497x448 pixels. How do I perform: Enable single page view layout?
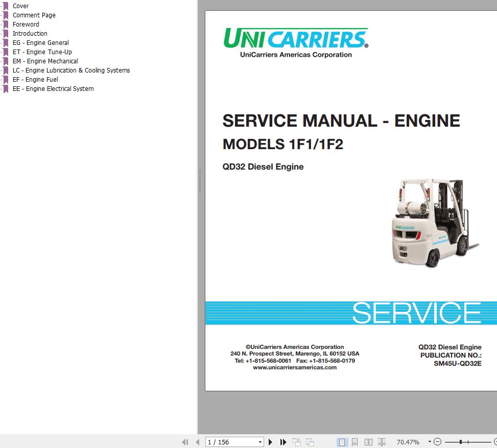(x=343, y=441)
